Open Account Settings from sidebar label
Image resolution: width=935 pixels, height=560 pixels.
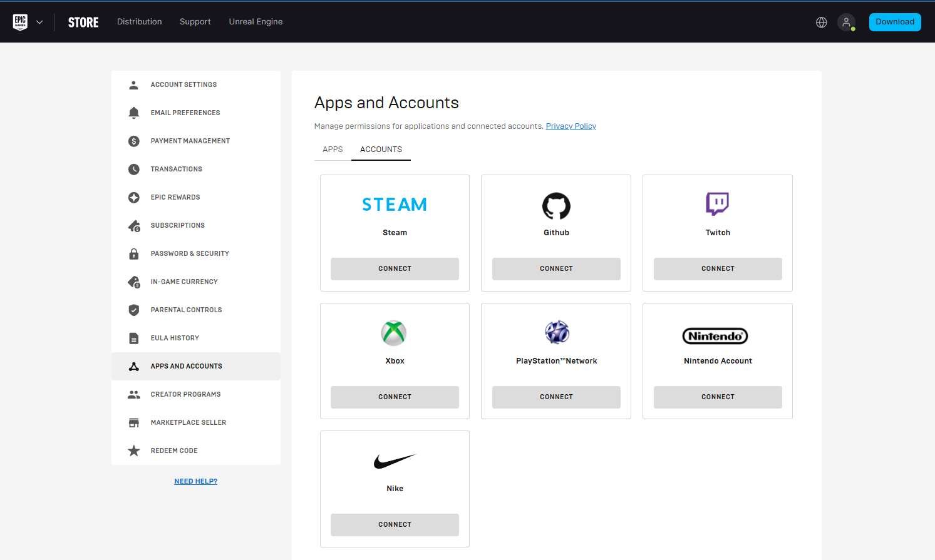183,84
